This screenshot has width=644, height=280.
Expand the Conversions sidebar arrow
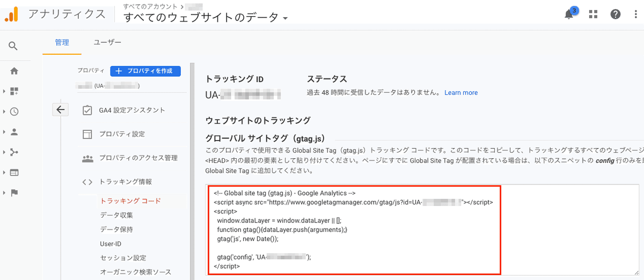point(4,193)
